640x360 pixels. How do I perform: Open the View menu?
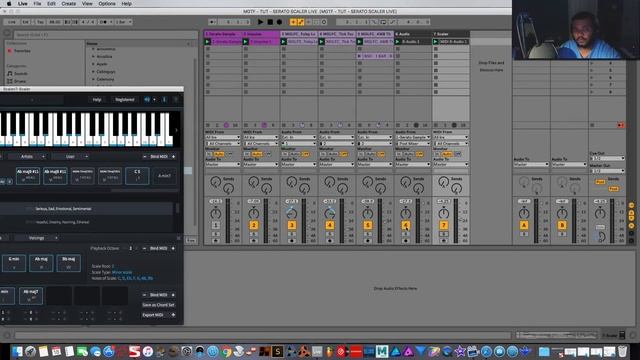coord(87,4)
